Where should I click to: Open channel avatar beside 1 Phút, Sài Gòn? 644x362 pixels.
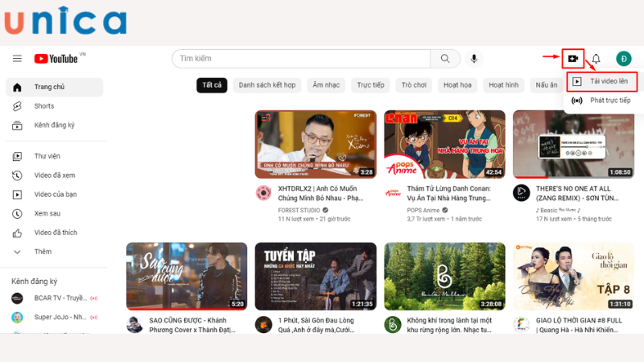pos(263,325)
